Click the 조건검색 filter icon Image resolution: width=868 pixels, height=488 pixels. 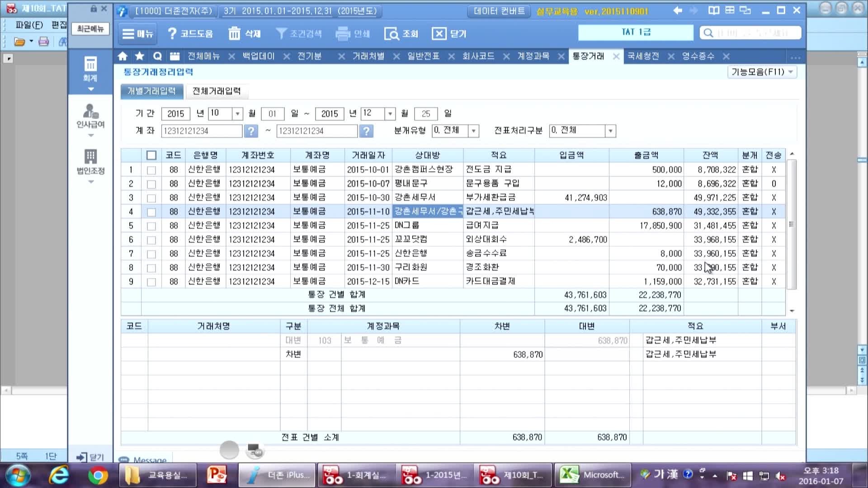coord(281,33)
